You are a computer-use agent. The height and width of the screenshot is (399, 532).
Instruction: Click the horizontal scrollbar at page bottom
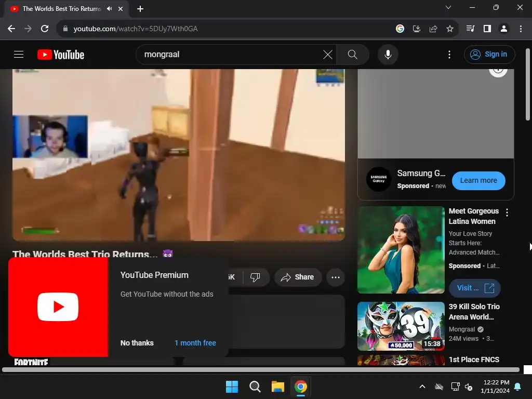261,370
